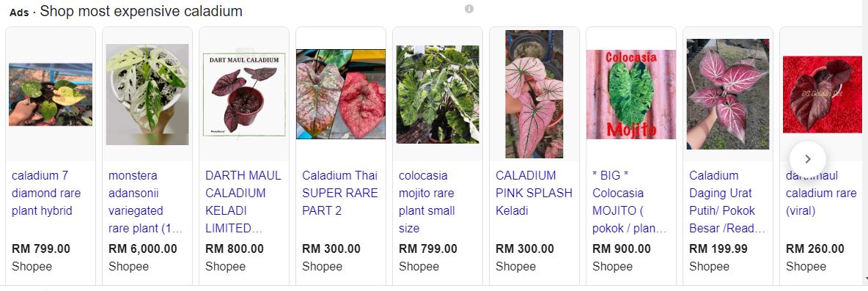Screen dimensions: 868x291
Task: Click the Dart Maul Caladium image
Action: point(244,95)
